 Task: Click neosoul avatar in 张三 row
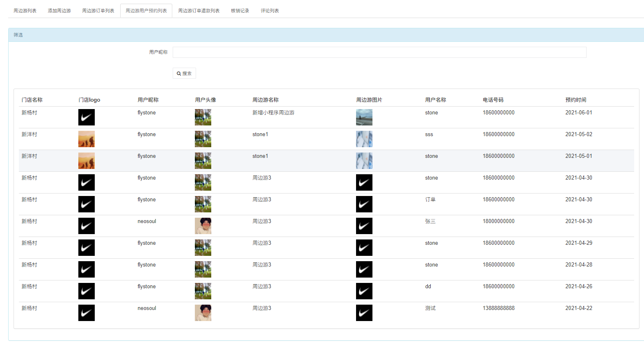click(x=203, y=226)
